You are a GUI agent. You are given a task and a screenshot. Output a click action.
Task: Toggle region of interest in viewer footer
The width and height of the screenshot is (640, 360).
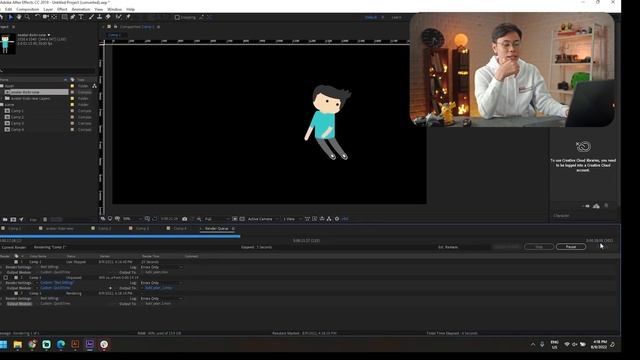pos(235,219)
